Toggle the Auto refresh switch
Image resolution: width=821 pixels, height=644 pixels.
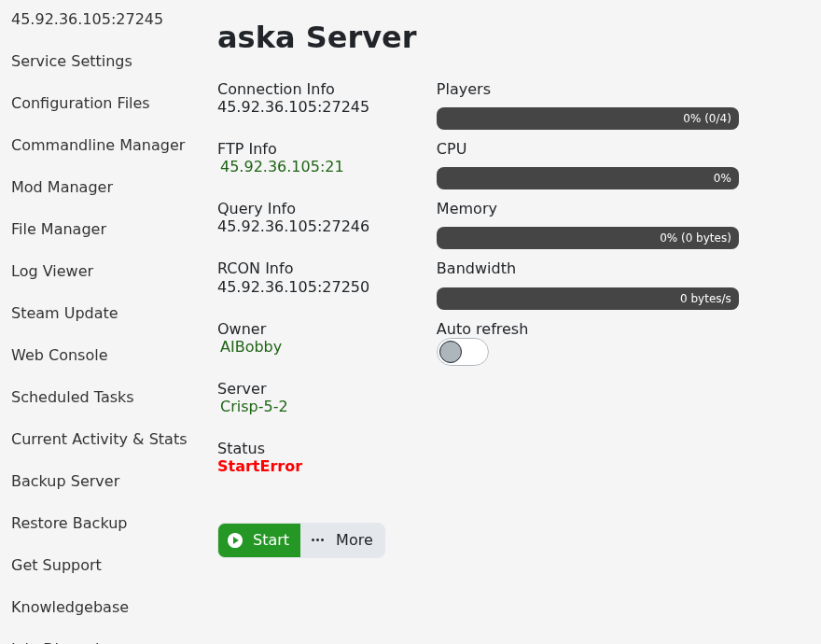463,352
